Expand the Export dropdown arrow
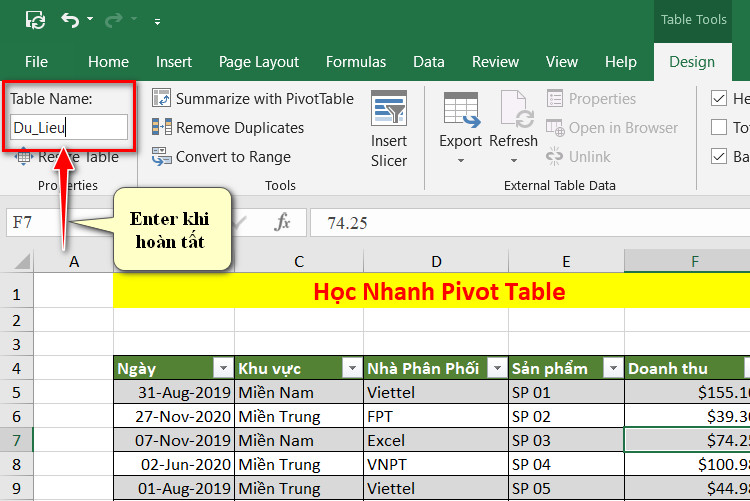 [x=461, y=161]
